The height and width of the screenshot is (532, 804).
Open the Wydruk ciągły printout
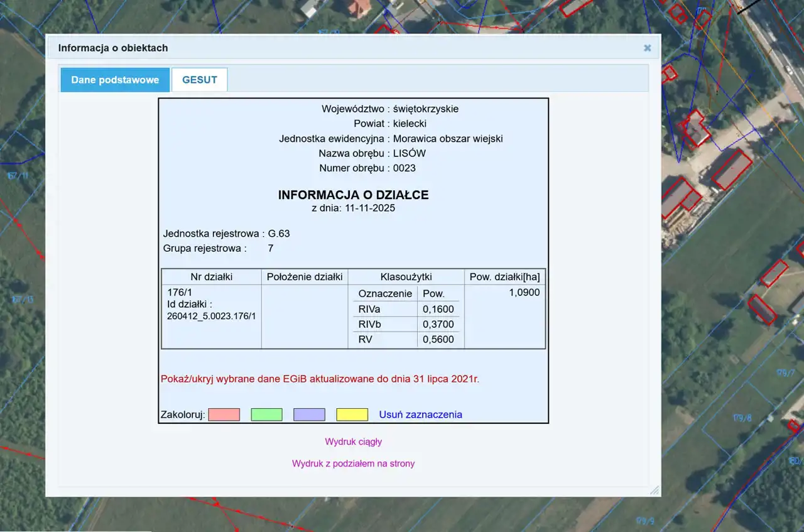353,442
